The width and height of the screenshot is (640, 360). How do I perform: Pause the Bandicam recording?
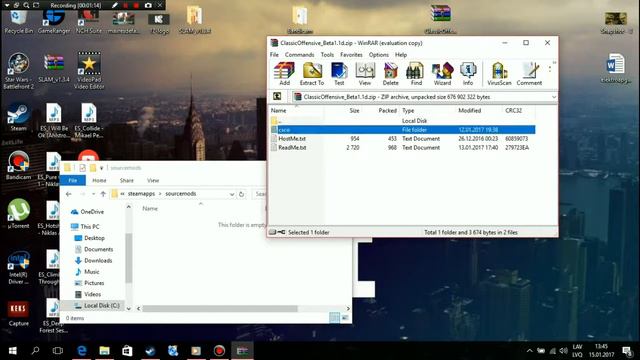click(126, 5)
